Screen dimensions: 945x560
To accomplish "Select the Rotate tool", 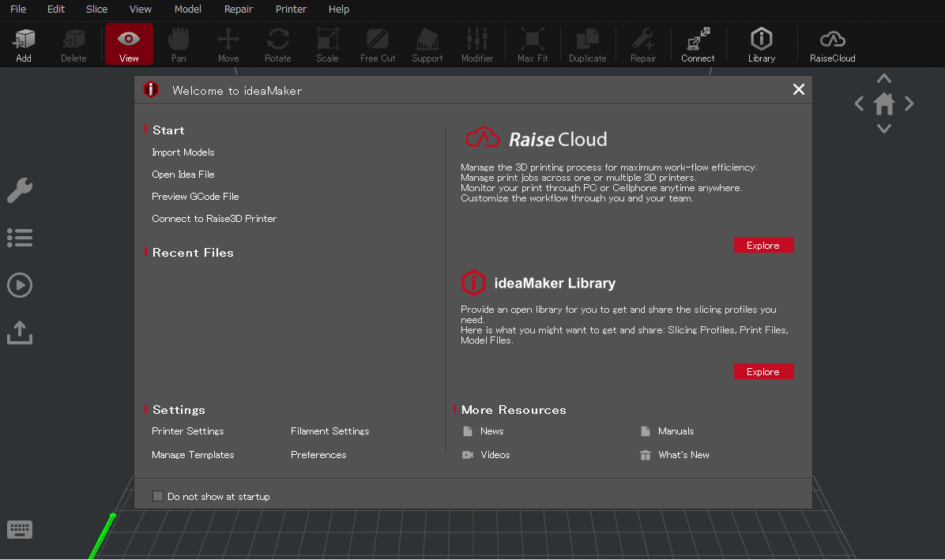I will pyautogui.click(x=278, y=44).
